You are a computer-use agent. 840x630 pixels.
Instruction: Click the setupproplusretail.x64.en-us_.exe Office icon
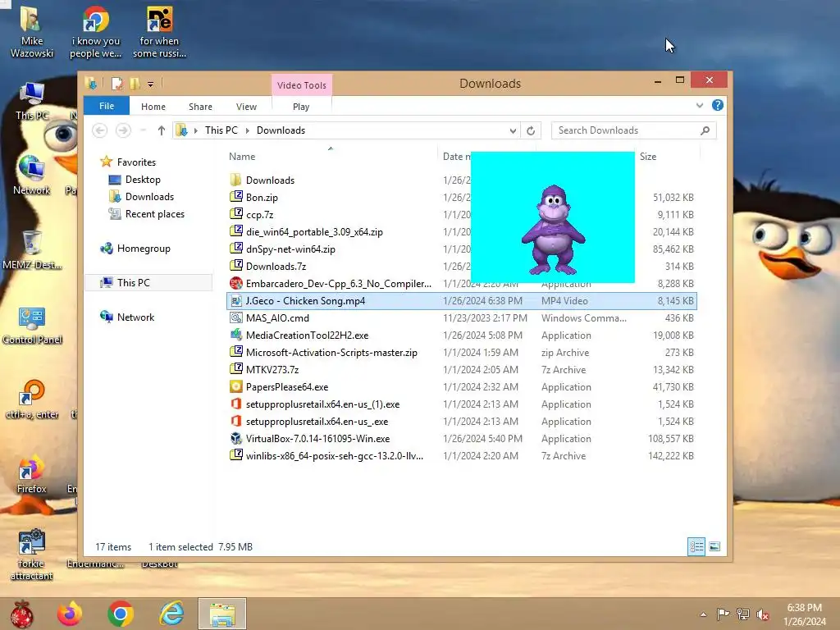pos(235,421)
